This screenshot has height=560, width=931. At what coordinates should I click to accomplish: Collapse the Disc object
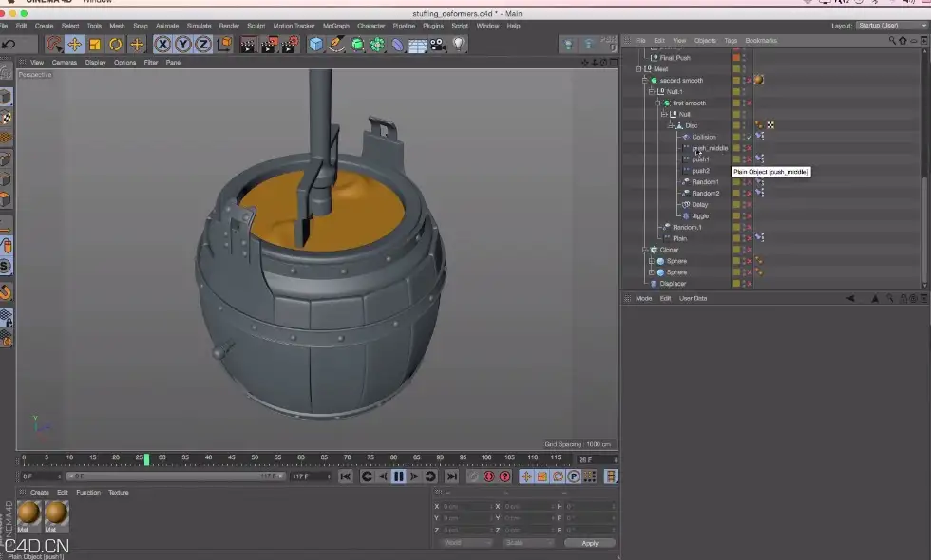(671, 125)
